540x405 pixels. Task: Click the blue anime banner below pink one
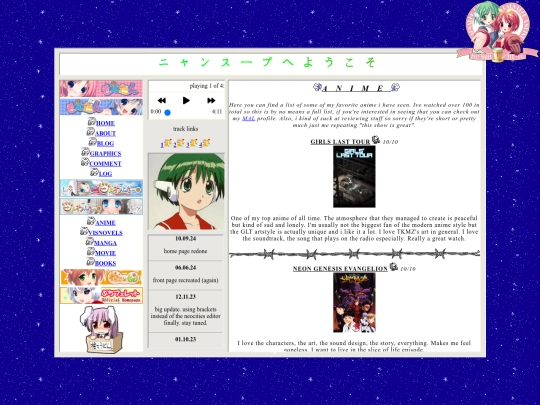pyautogui.click(x=101, y=106)
